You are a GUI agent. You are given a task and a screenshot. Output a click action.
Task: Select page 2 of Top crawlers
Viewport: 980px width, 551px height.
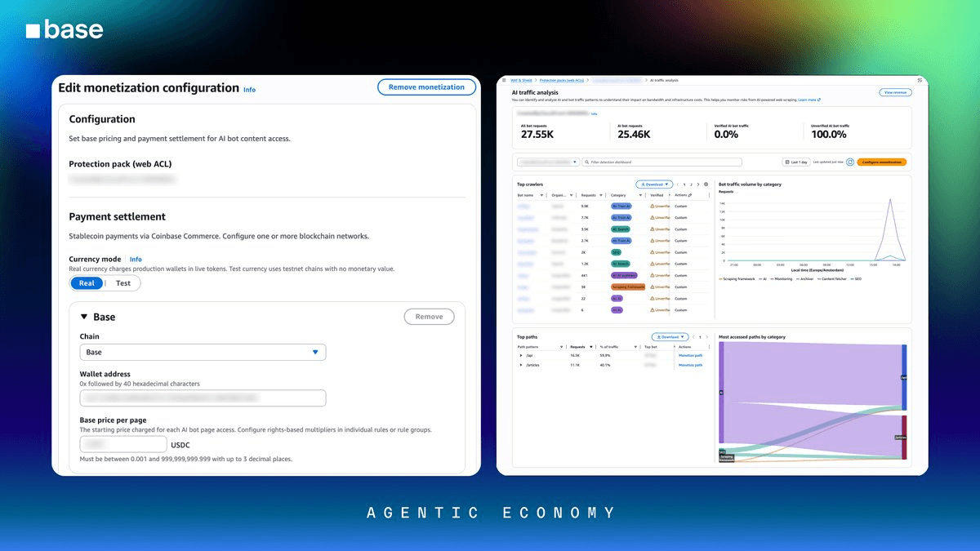point(691,184)
